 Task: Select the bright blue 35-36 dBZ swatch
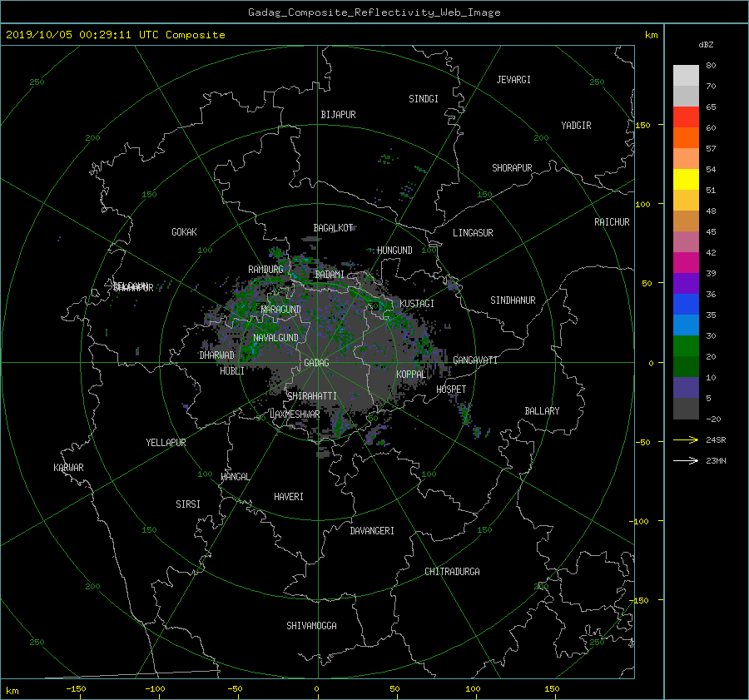tap(686, 305)
